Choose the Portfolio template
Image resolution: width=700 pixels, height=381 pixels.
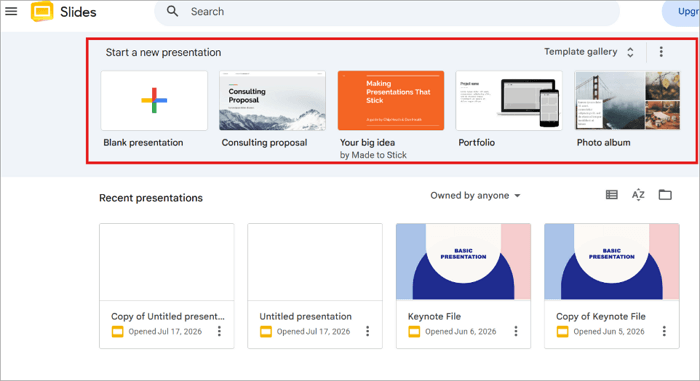point(509,100)
